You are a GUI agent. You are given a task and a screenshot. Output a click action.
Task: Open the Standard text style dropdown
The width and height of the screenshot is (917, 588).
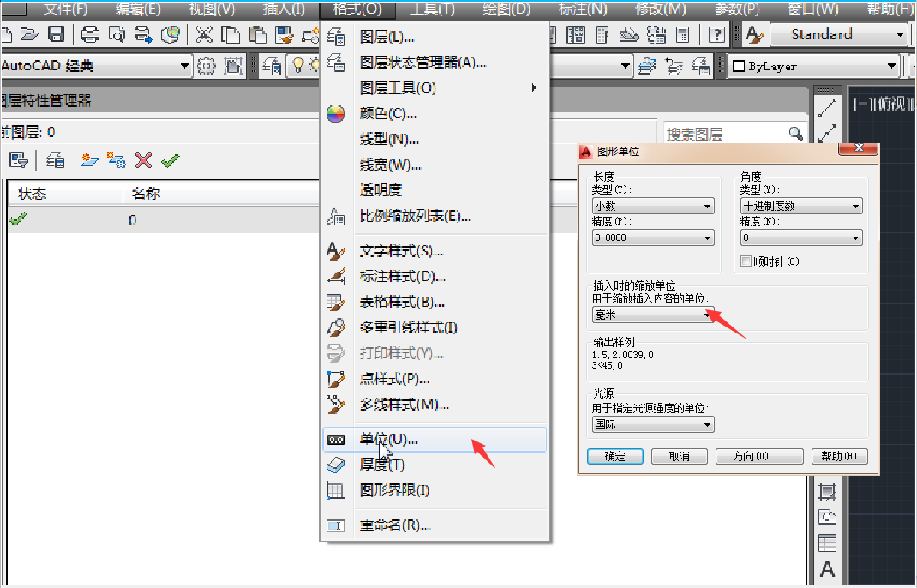[900, 34]
